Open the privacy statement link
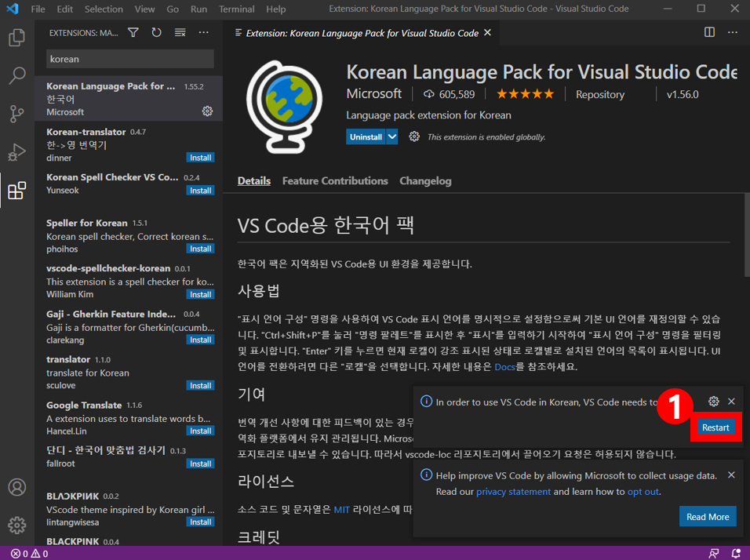750x560 pixels. [513, 492]
